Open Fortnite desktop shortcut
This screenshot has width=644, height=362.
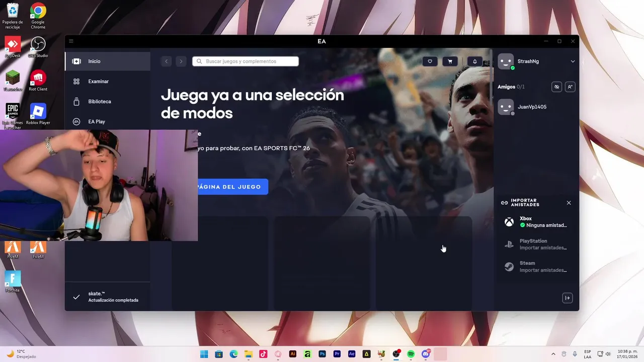(x=13, y=282)
